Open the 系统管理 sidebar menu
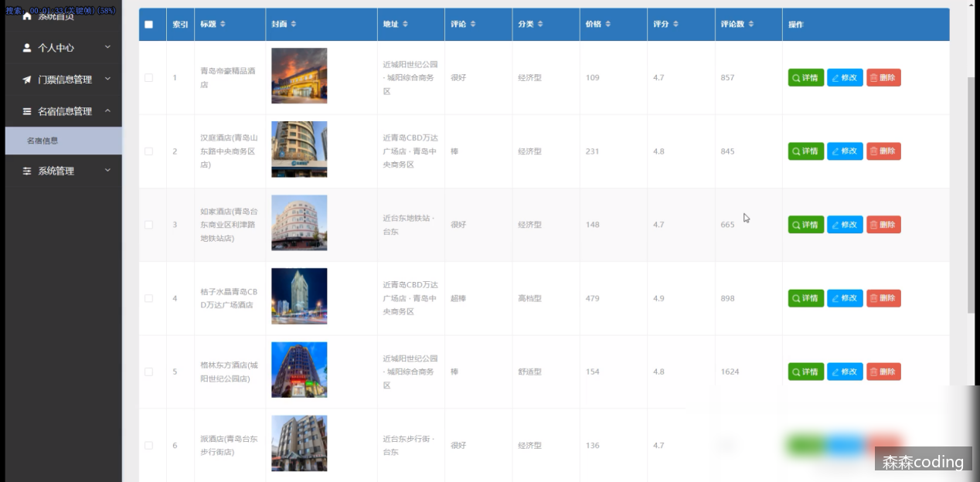The width and height of the screenshot is (980, 482). (63, 171)
